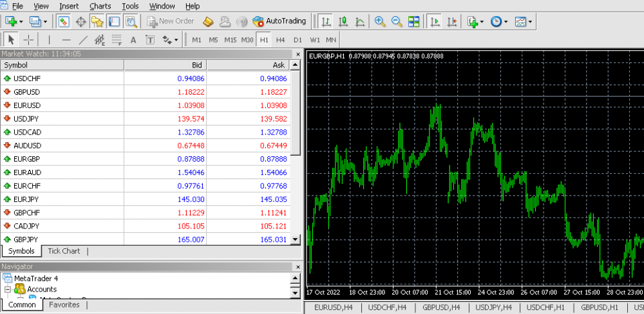Switch to Navigator Favorites tab
This screenshot has height=314, width=644.
[x=64, y=304]
